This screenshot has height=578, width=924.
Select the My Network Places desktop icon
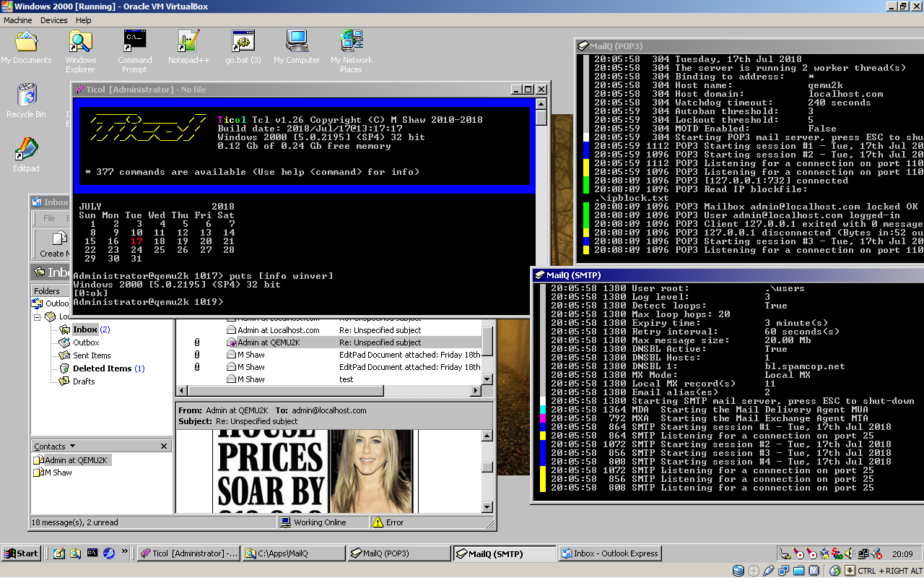[x=352, y=51]
